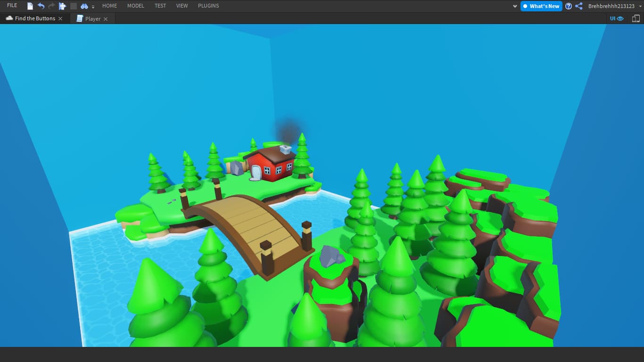Select the Find the Buttons document tab
The height and width of the screenshot is (362, 644).
35,18
